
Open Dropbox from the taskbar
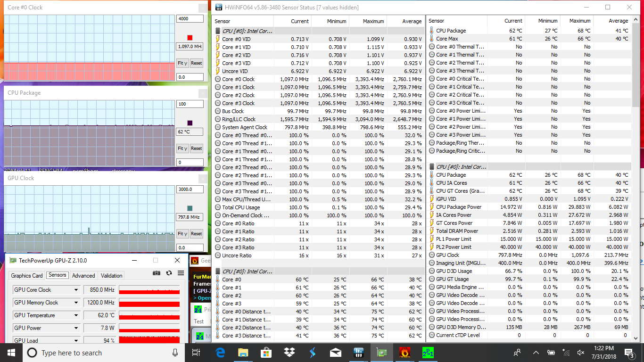289,352
